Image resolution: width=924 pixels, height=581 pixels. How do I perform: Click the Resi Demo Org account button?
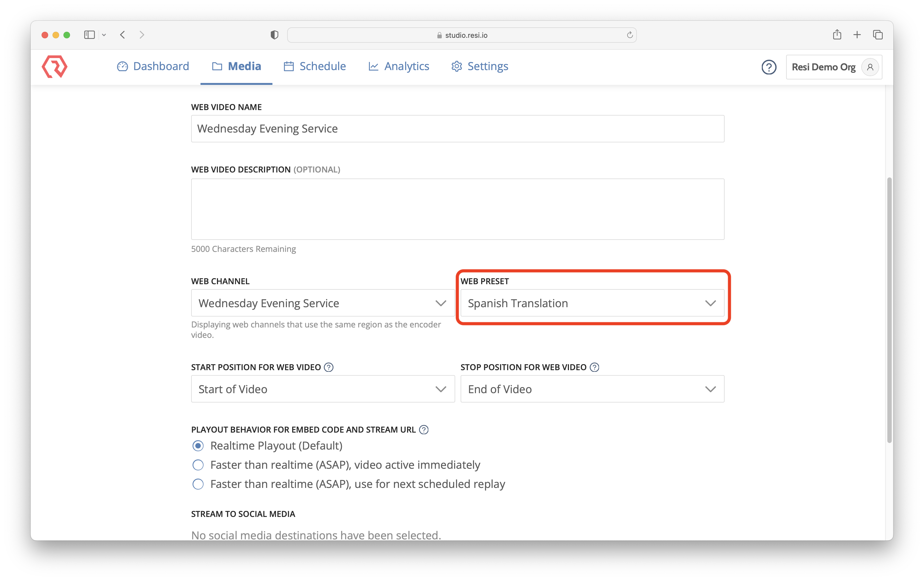pyautogui.click(x=824, y=67)
